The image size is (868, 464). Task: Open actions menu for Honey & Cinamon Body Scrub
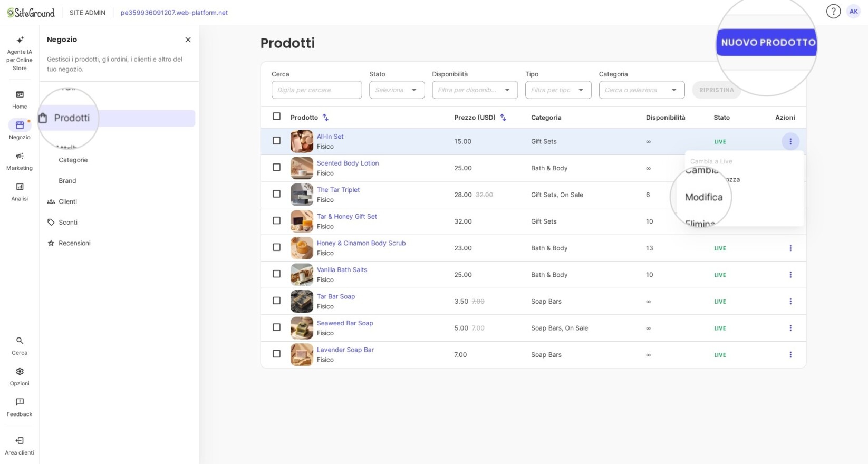tap(790, 248)
